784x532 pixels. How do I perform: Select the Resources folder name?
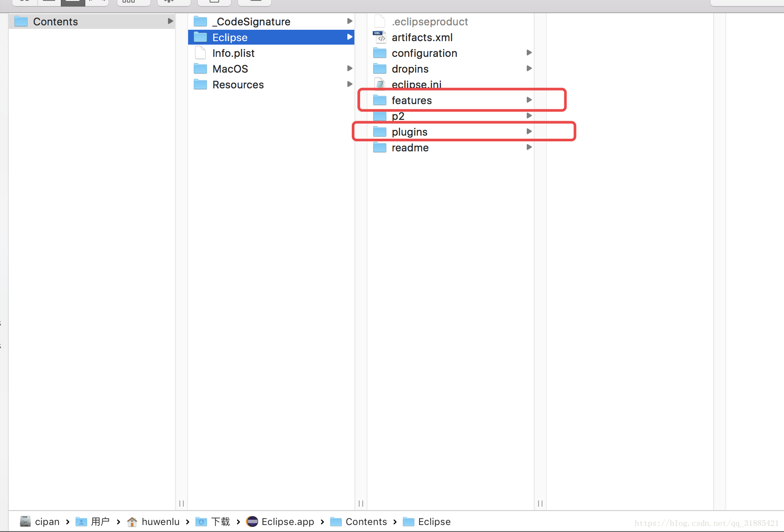[x=238, y=84]
